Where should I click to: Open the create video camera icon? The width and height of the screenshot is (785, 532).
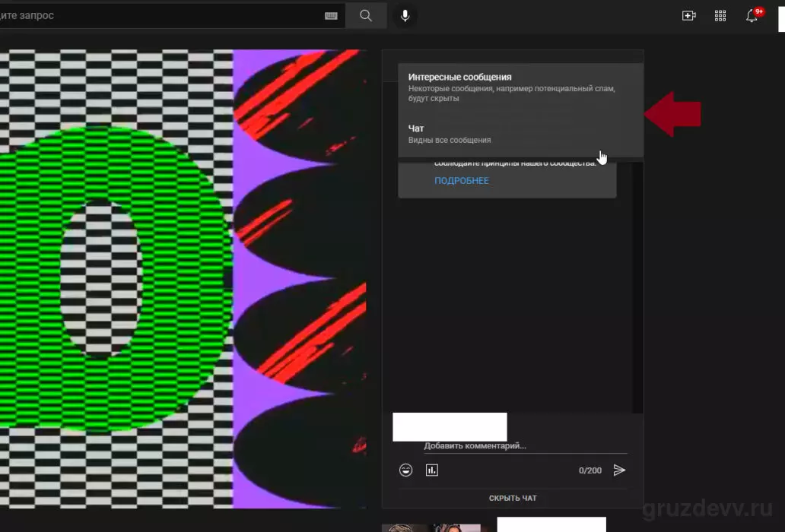tap(689, 15)
